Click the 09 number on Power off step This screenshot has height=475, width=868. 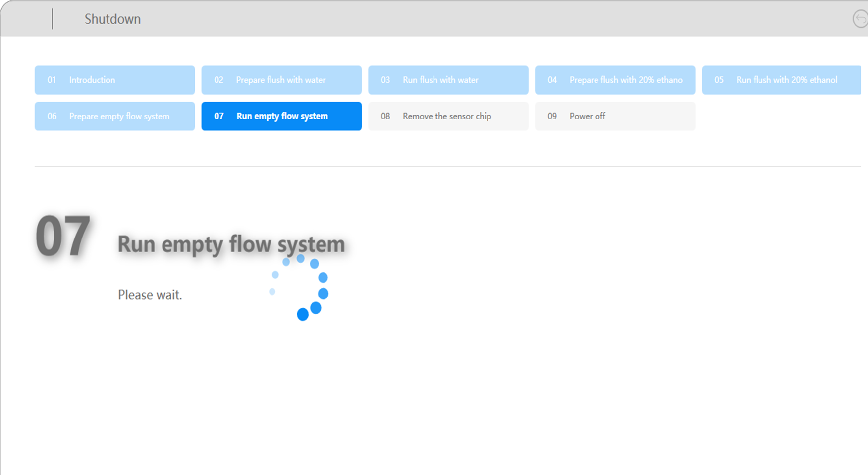552,117
